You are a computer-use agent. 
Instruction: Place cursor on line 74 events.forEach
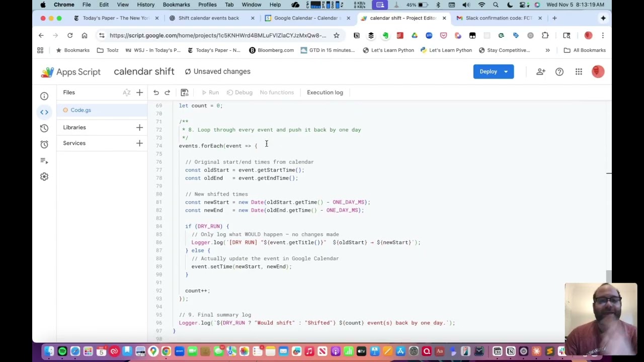(x=218, y=146)
